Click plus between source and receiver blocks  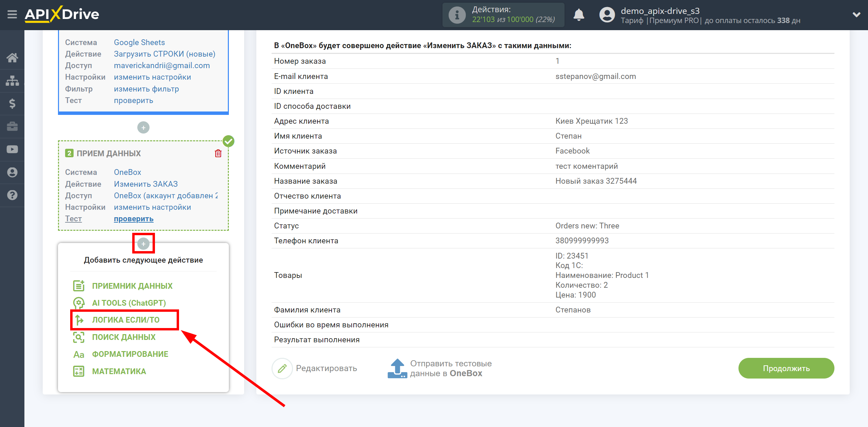143,128
